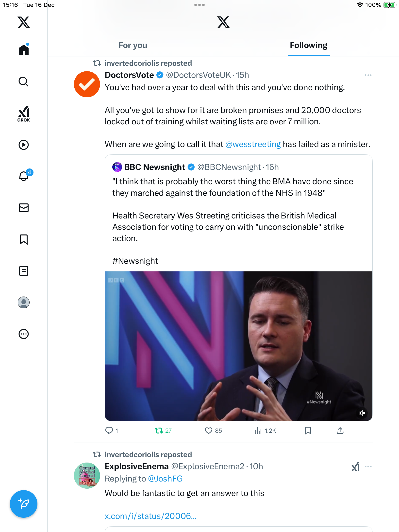399x532 pixels.
Task: Open Notifications bell with 4 badge
Action: [24, 176]
